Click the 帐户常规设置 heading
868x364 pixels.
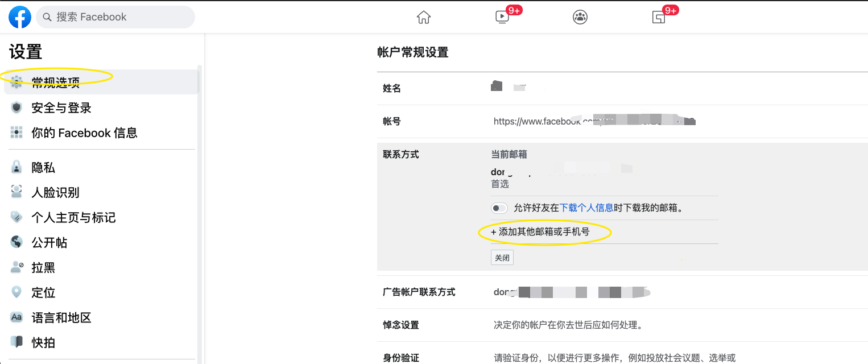[413, 52]
